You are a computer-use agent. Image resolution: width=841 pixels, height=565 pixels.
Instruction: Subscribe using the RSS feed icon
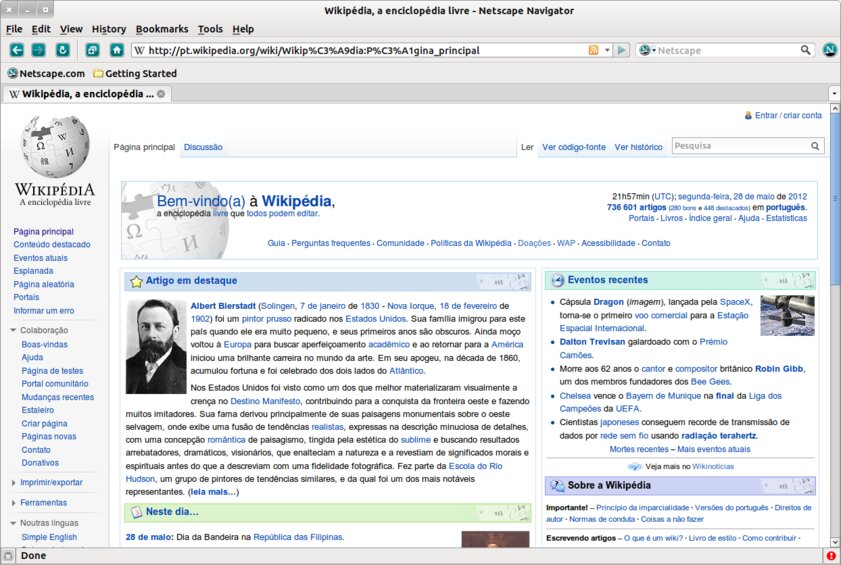pyautogui.click(x=593, y=50)
